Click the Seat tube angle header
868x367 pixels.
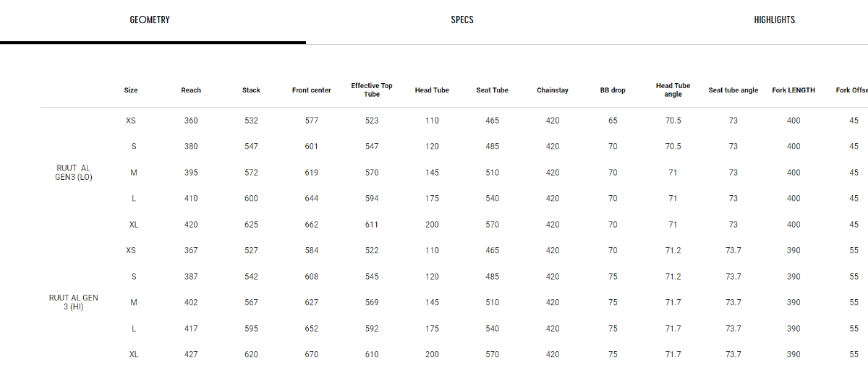click(x=733, y=90)
